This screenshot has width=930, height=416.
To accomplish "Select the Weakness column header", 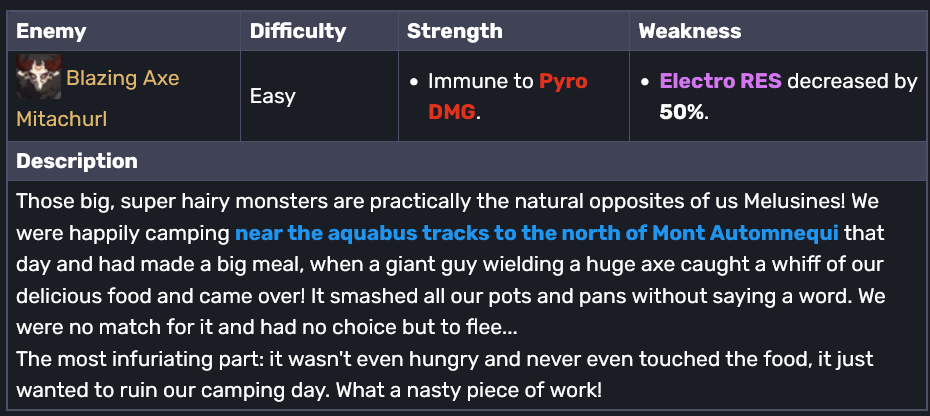I will (690, 31).
